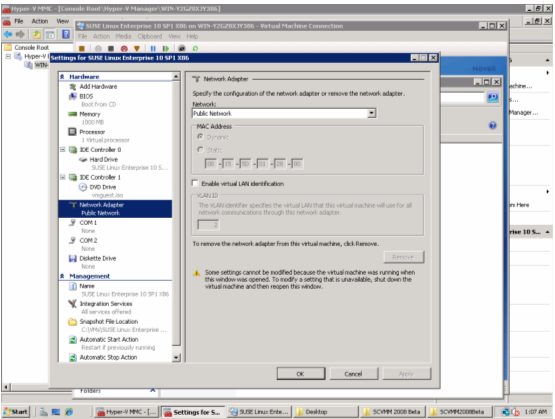The image size is (555, 419).
Task: Switch to SCVMM 2008 Beta taskbar button
Action: pos(392,412)
